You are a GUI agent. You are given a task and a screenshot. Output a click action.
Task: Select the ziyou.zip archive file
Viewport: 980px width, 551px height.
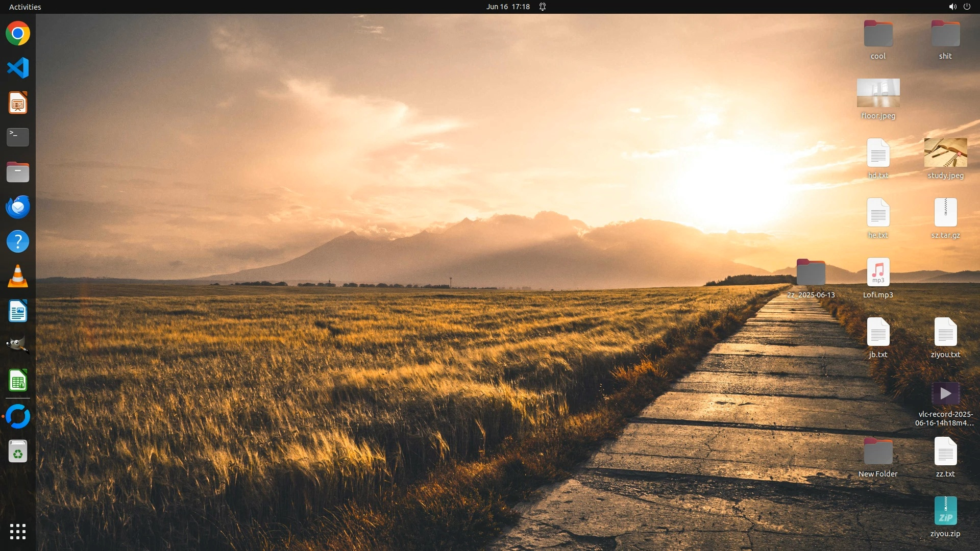(945, 511)
